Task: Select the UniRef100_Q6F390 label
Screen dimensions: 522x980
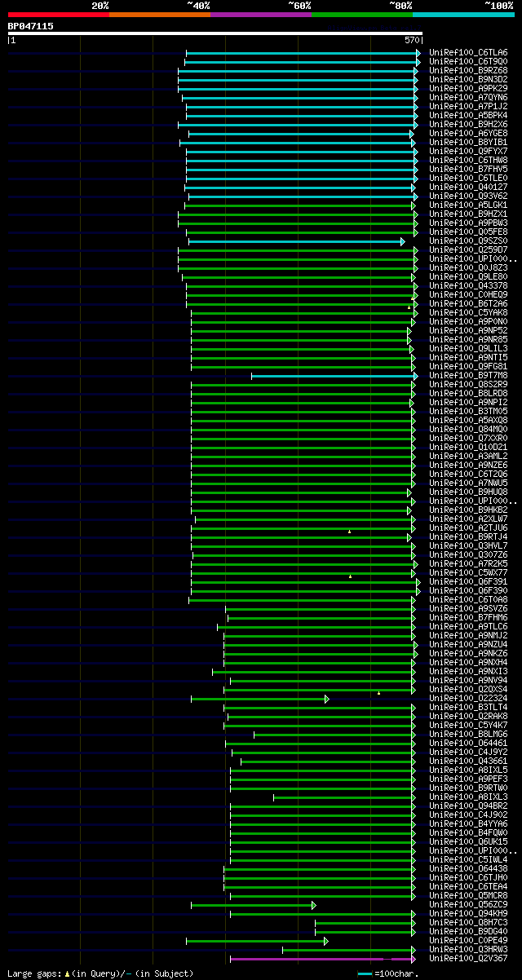Action: click(468, 590)
